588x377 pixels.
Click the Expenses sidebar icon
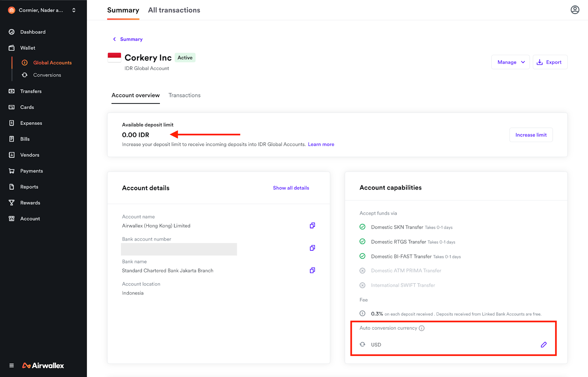point(12,123)
